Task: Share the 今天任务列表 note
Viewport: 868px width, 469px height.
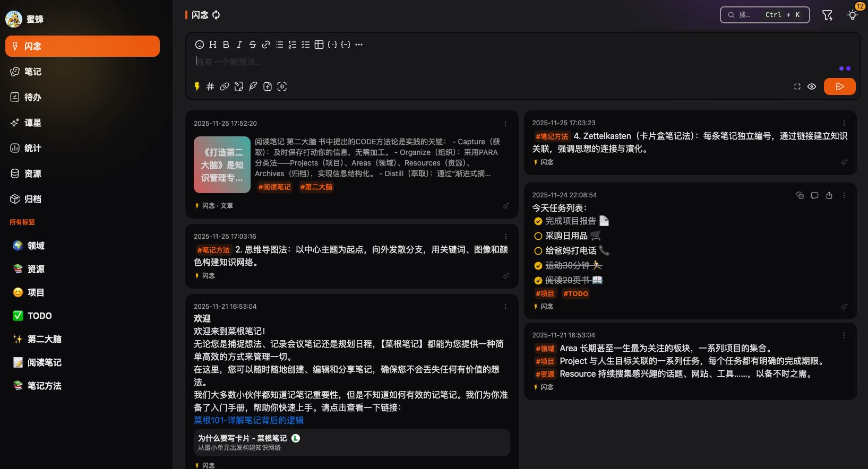Action: (829, 195)
